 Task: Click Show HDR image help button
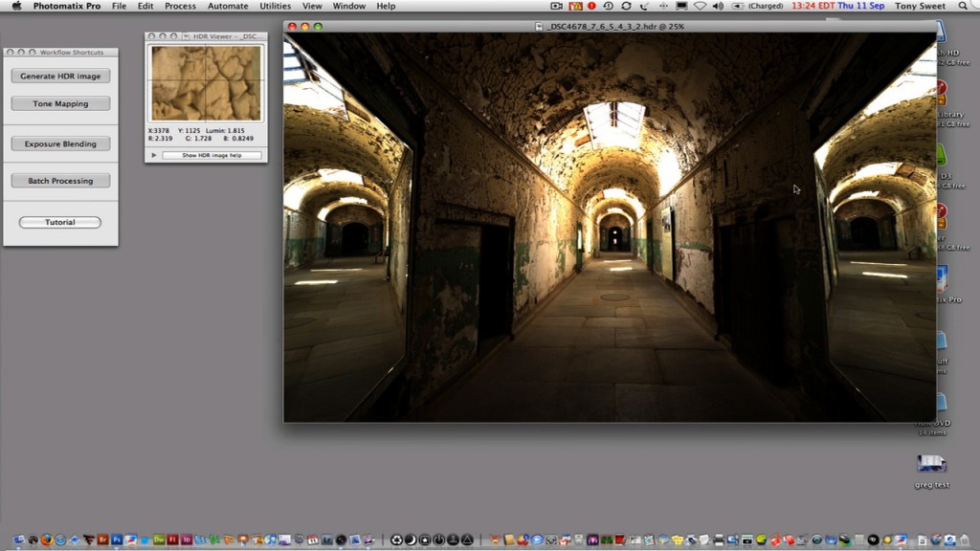click(212, 155)
